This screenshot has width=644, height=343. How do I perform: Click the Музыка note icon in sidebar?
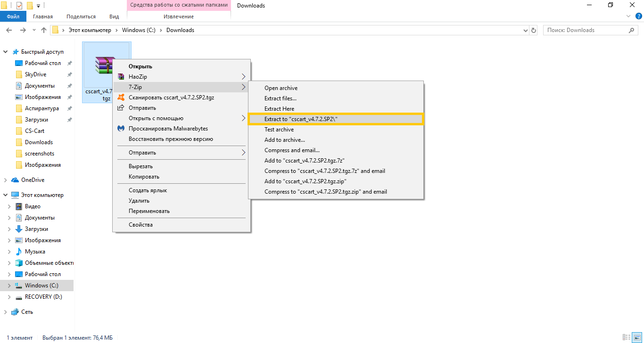point(19,252)
